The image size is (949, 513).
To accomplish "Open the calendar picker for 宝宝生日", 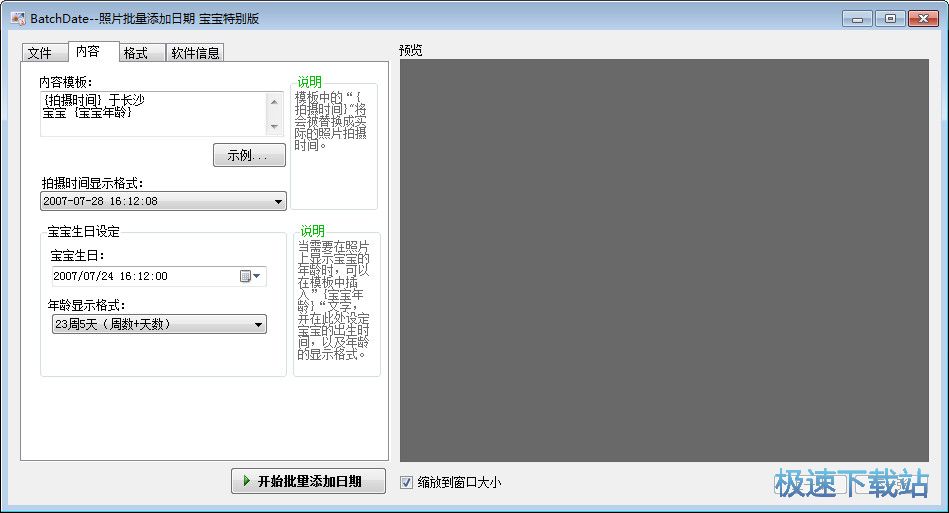I will click(x=249, y=276).
